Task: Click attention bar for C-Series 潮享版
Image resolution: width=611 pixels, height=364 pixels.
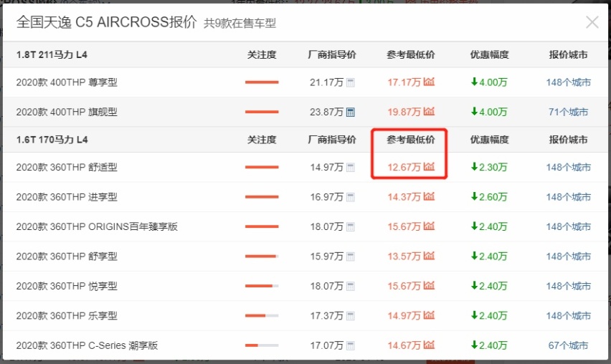Action: point(262,345)
